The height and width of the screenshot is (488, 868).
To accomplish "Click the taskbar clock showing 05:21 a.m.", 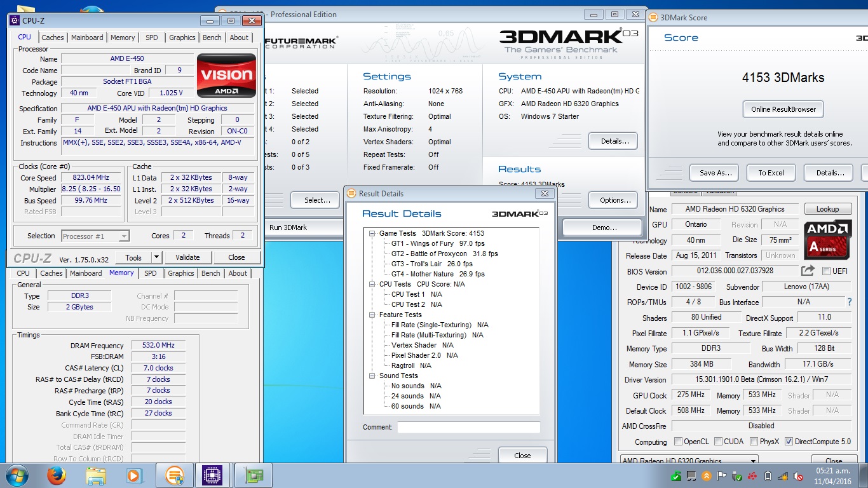I will click(834, 475).
